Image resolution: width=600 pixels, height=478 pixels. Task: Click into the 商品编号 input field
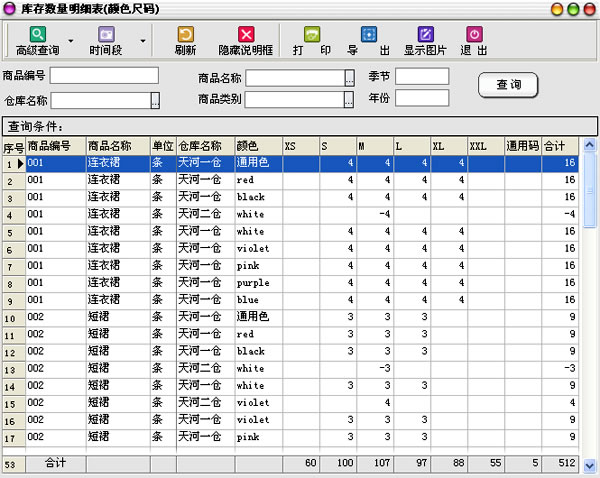(x=104, y=76)
